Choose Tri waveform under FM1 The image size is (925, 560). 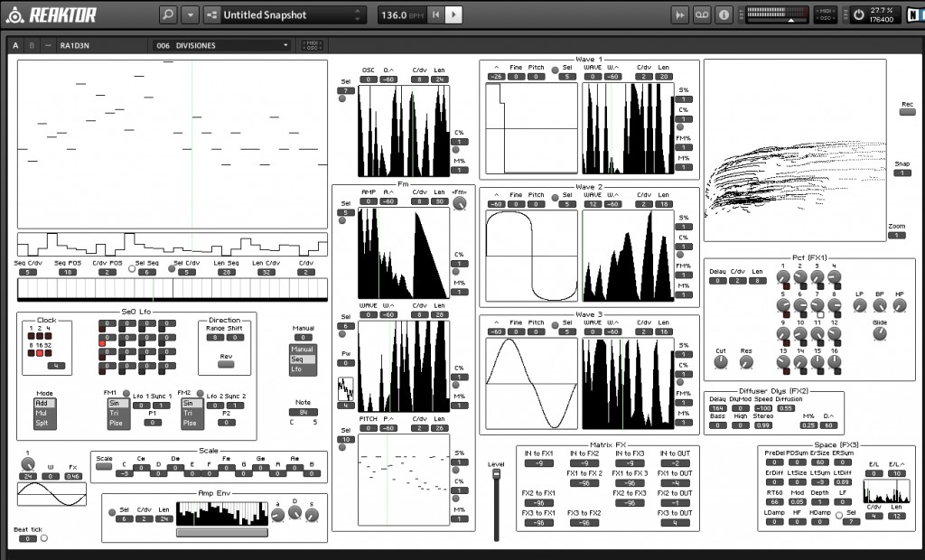pyautogui.click(x=117, y=413)
